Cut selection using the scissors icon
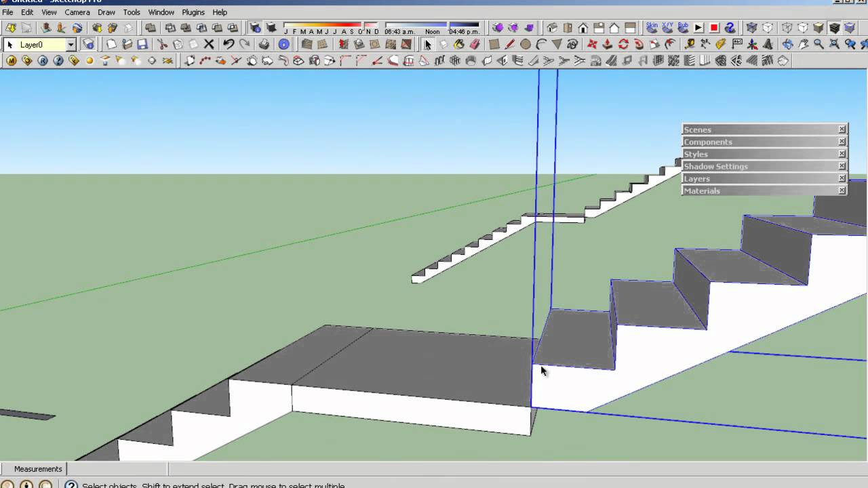868x488 pixels. [x=162, y=45]
